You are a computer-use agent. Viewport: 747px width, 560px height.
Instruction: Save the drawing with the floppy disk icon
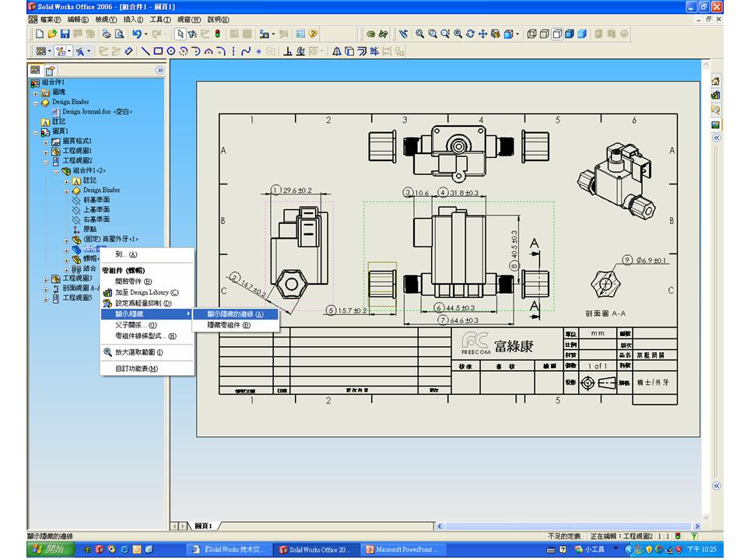(x=65, y=33)
